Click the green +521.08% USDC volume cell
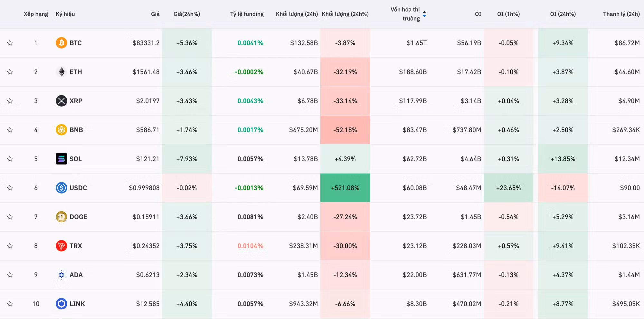 pos(345,188)
